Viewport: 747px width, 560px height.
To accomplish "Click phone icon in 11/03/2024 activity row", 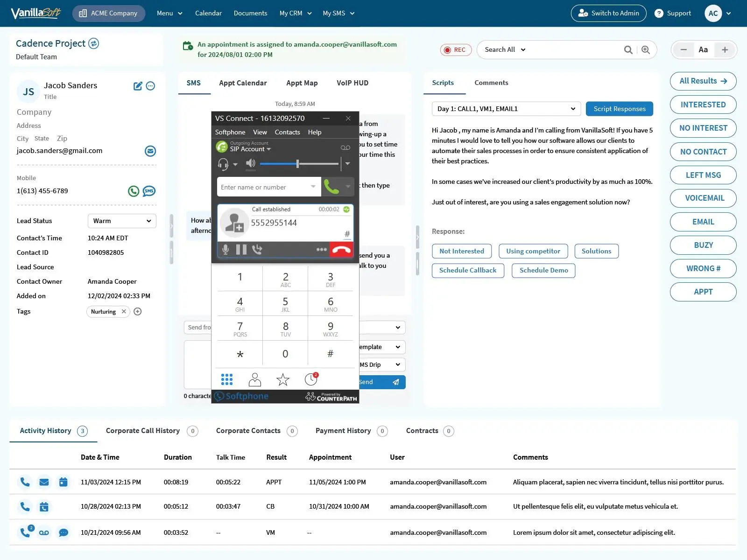I will (x=25, y=482).
